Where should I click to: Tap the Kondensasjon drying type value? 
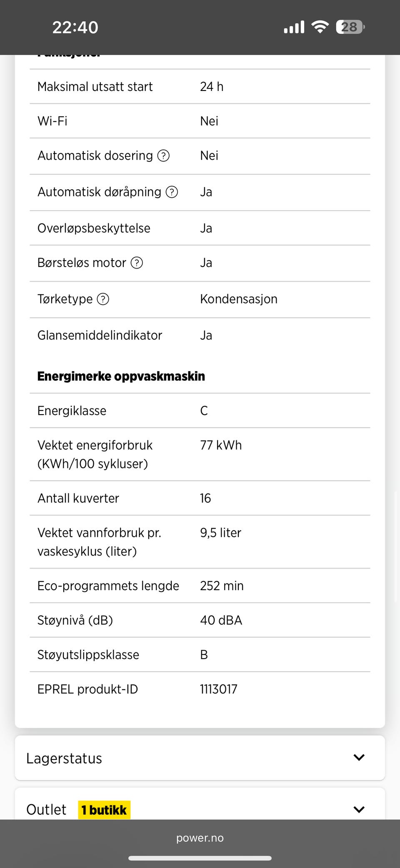239,299
